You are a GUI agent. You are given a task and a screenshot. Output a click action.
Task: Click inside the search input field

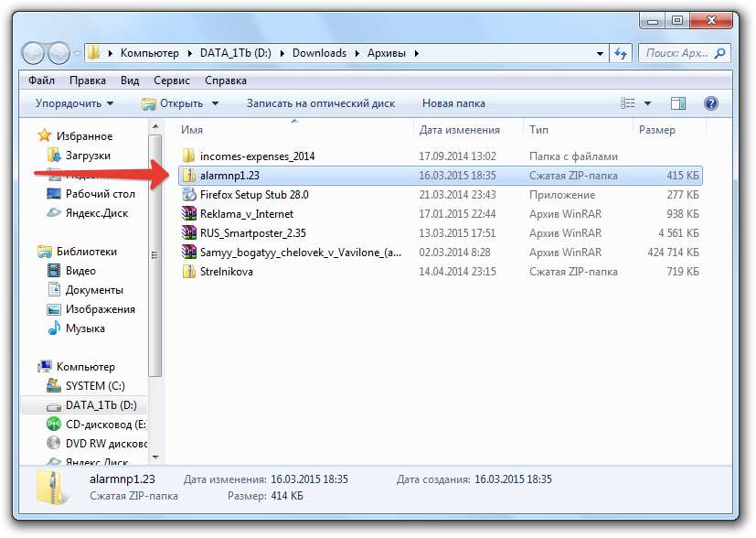(x=676, y=53)
